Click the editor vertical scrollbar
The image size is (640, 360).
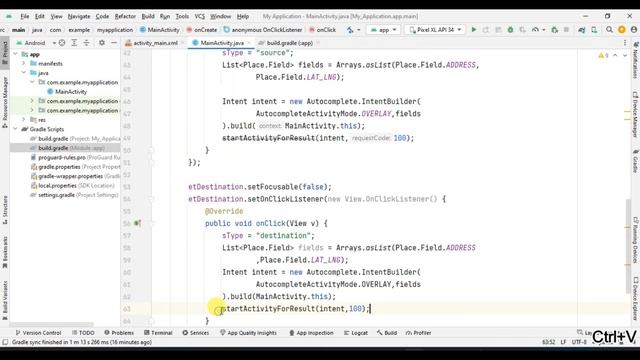[628, 246]
